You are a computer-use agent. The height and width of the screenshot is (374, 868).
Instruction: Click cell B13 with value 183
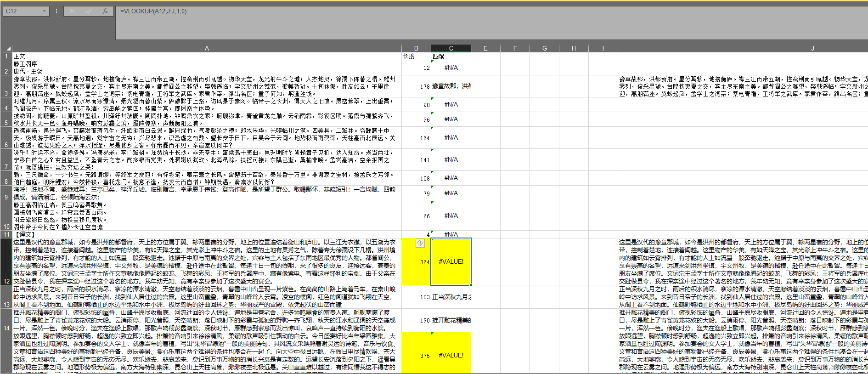point(416,297)
